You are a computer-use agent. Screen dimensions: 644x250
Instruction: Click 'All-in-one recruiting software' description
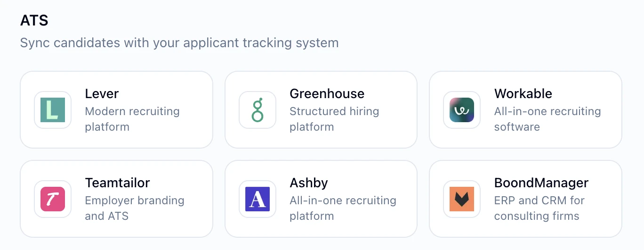coord(547,119)
